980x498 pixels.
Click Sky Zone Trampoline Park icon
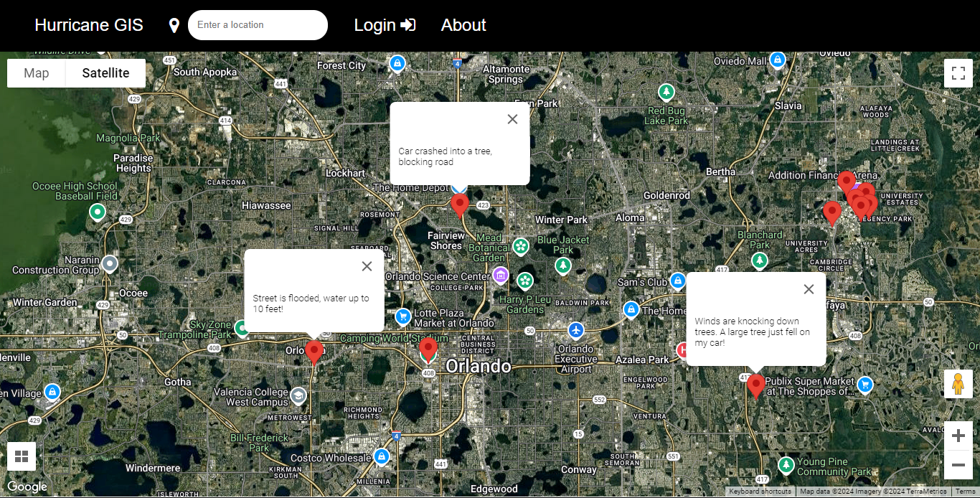point(241,328)
